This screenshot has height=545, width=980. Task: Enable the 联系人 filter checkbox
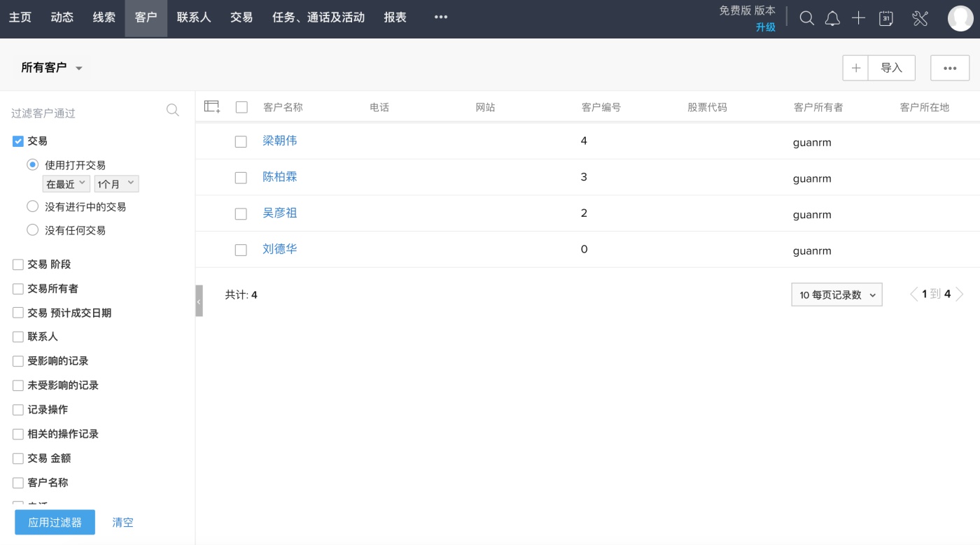point(18,337)
